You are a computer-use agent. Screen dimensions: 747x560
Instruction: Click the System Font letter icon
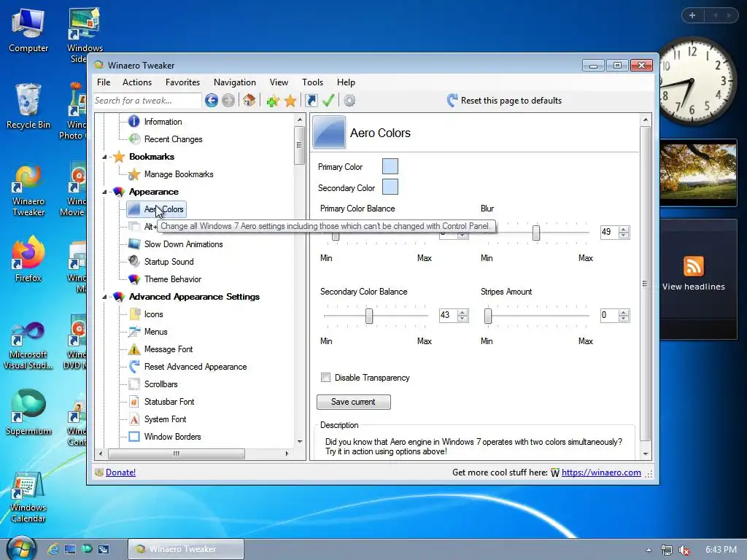(134, 419)
